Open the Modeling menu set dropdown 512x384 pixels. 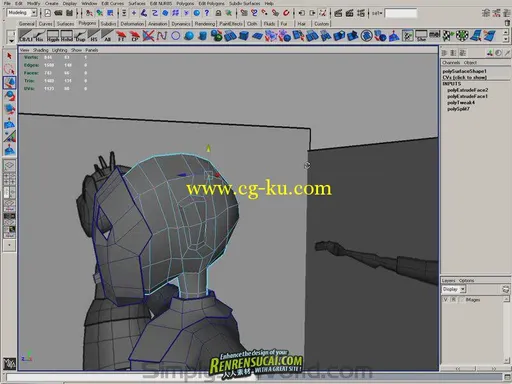[x=34, y=13]
